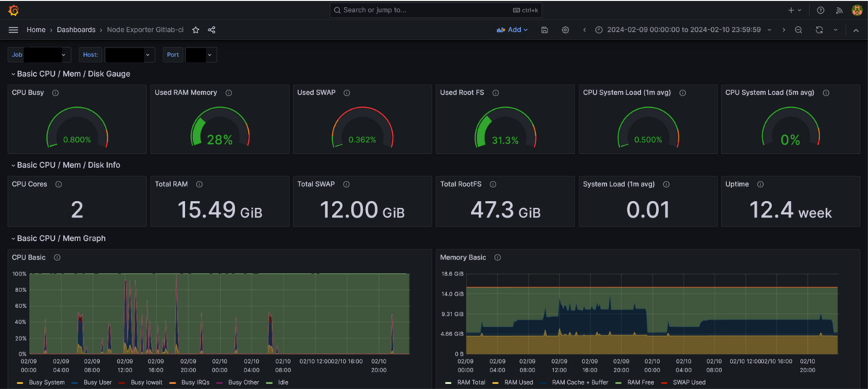Click the share dashboard icon
Viewport: 868px width, 389px height.
coord(212,30)
